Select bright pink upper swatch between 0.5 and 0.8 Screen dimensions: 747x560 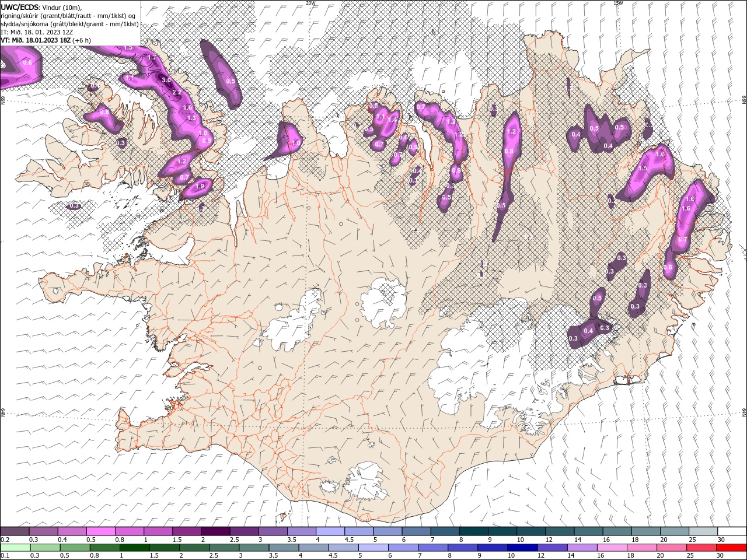(x=101, y=531)
